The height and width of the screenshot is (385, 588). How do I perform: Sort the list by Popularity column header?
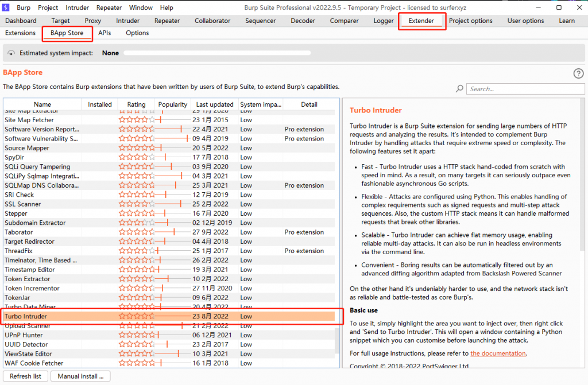pos(173,104)
